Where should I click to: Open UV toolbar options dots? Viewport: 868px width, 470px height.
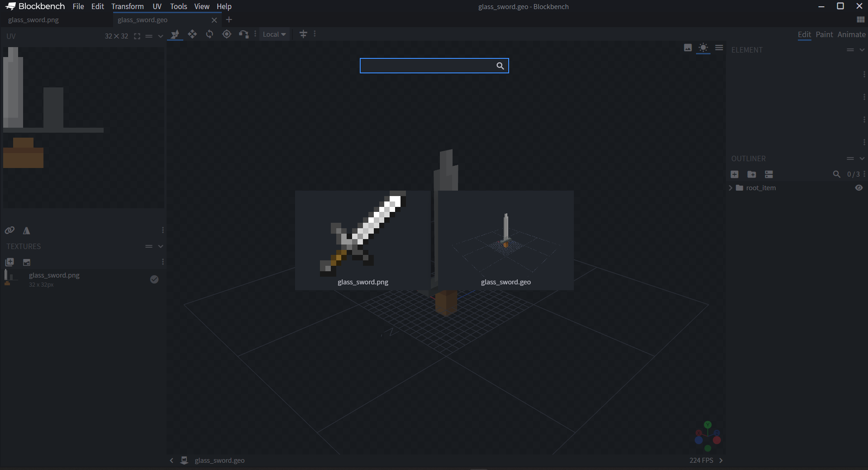[x=163, y=230]
